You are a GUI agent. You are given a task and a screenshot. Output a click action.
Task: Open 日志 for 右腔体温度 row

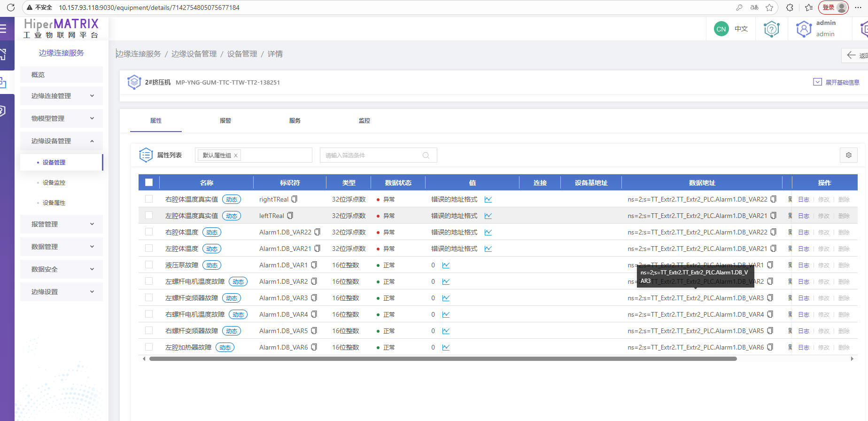tap(803, 232)
